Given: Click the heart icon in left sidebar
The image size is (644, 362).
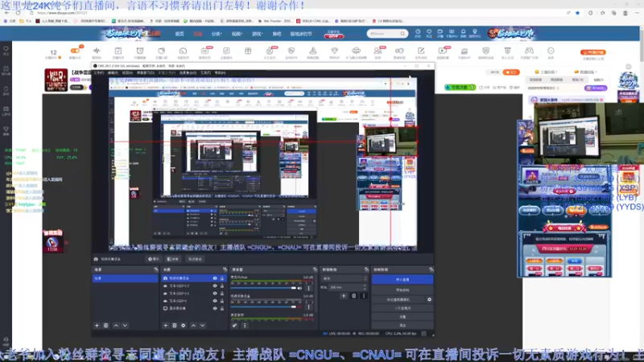Looking at the screenshot, I should tap(6, 49).
